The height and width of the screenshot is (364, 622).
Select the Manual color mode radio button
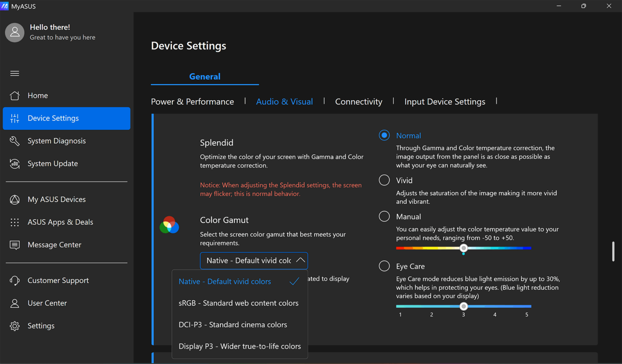tap(384, 216)
